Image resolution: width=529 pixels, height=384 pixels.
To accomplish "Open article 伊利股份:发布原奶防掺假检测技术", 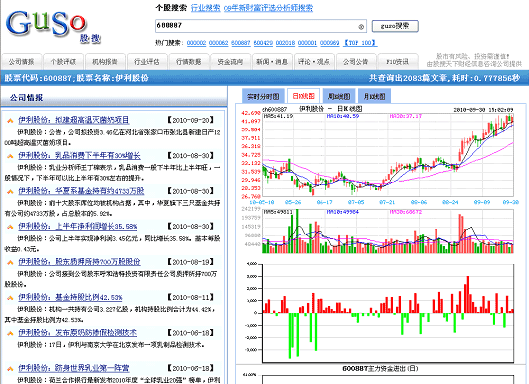I will click(78, 333).
